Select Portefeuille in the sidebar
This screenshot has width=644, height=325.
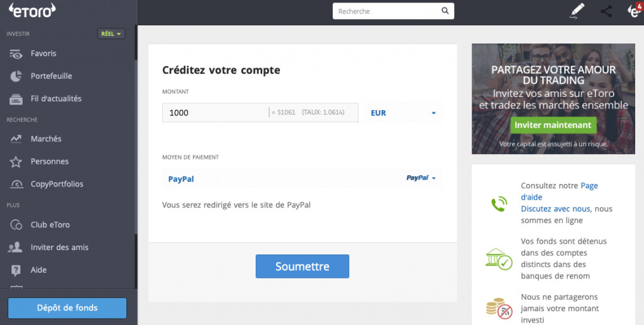[52, 76]
